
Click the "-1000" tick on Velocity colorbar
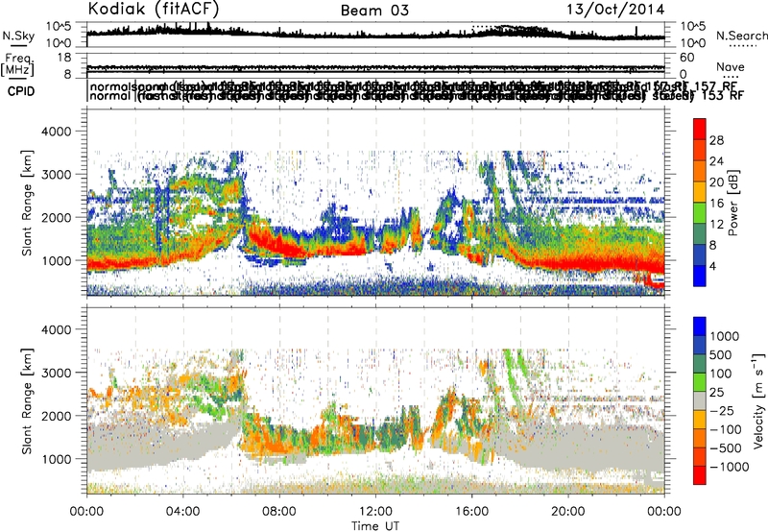click(729, 467)
